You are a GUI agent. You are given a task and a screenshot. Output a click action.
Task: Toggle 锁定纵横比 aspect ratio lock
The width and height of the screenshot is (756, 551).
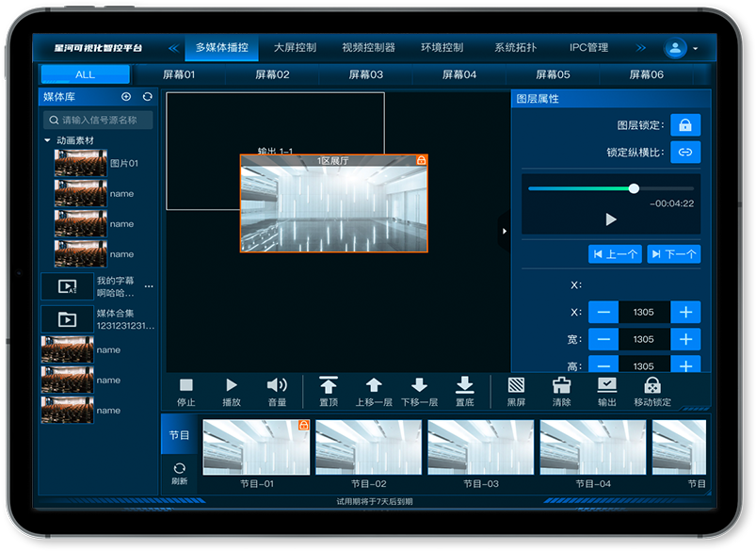pyautogui.click(x=684, y=152)
